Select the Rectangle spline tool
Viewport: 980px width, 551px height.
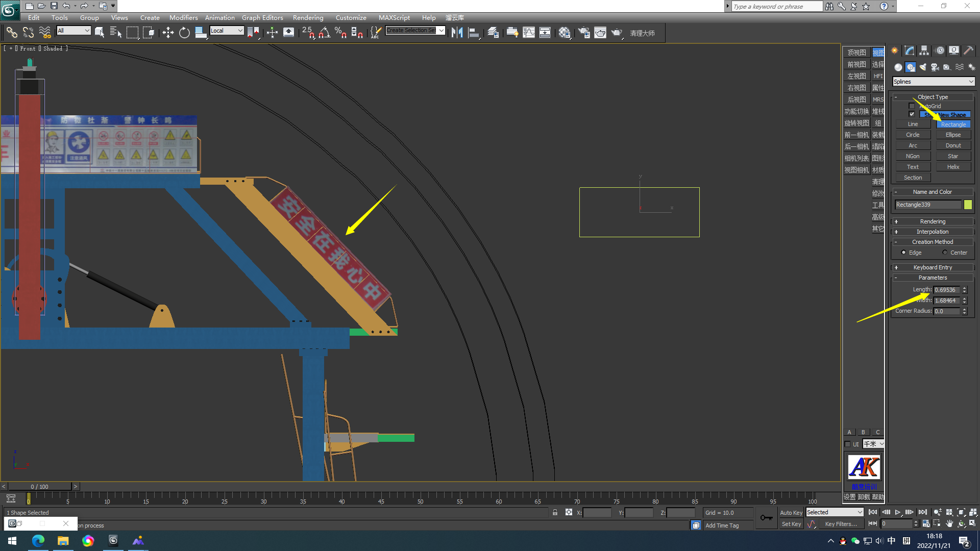[952, 124]
